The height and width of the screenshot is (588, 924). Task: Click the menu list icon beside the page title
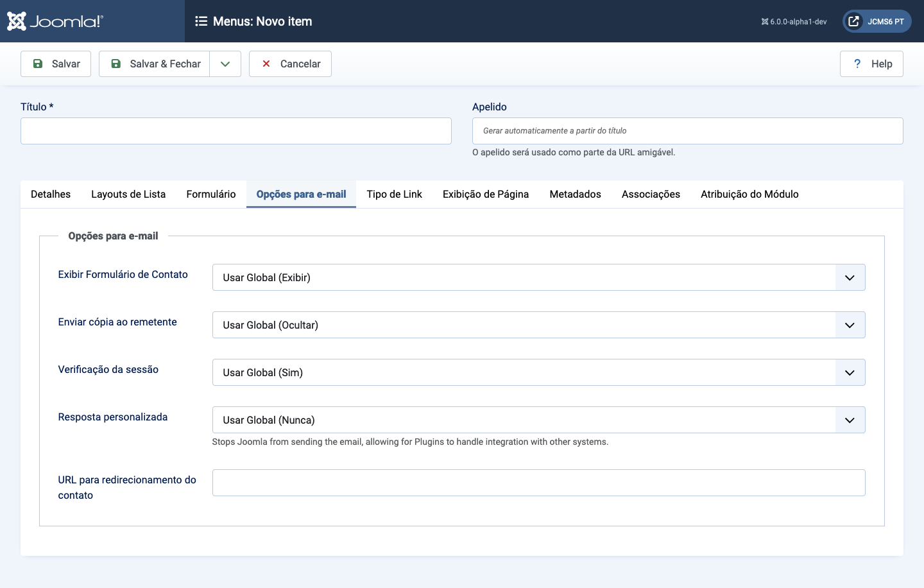tap(201, 21)
